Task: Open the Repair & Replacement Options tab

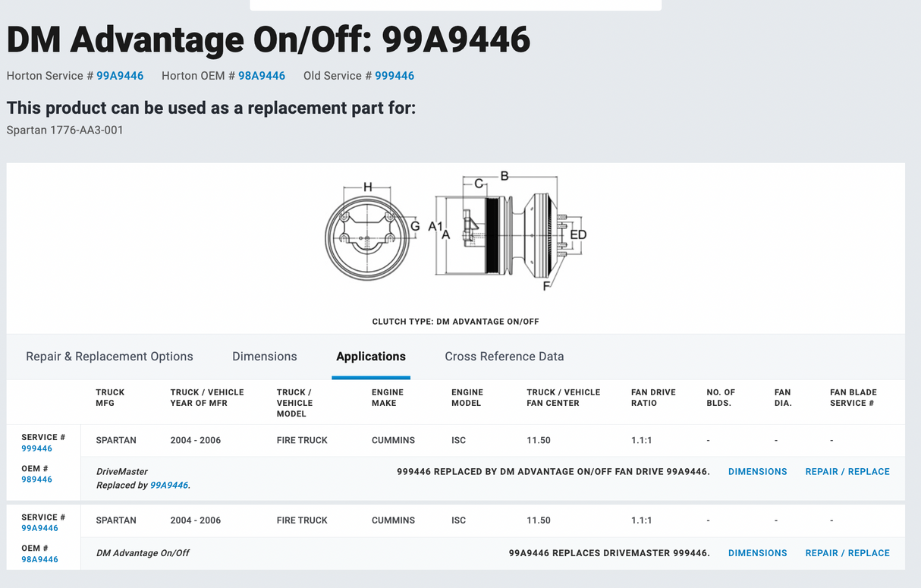Action: pyautogui.click(x=109, y=357)
